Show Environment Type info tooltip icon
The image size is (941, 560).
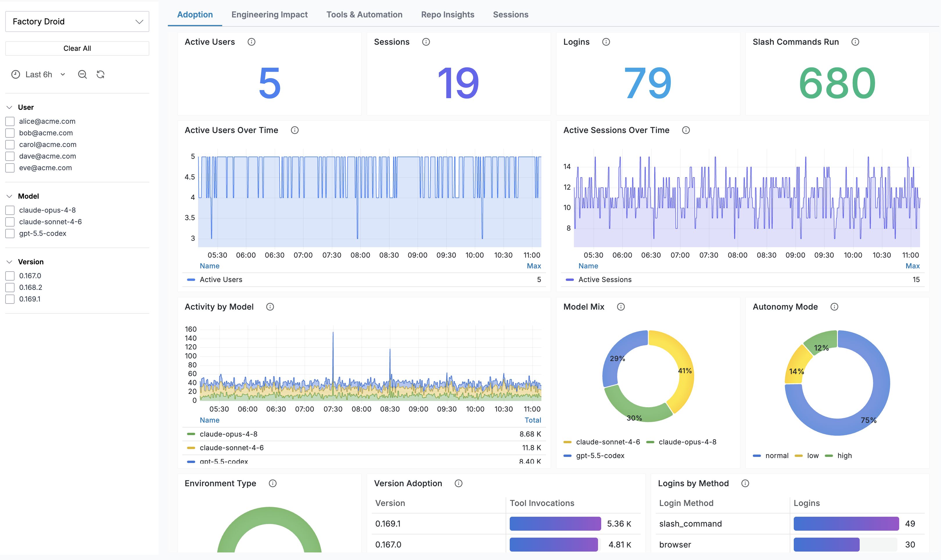tap(273, 483)
